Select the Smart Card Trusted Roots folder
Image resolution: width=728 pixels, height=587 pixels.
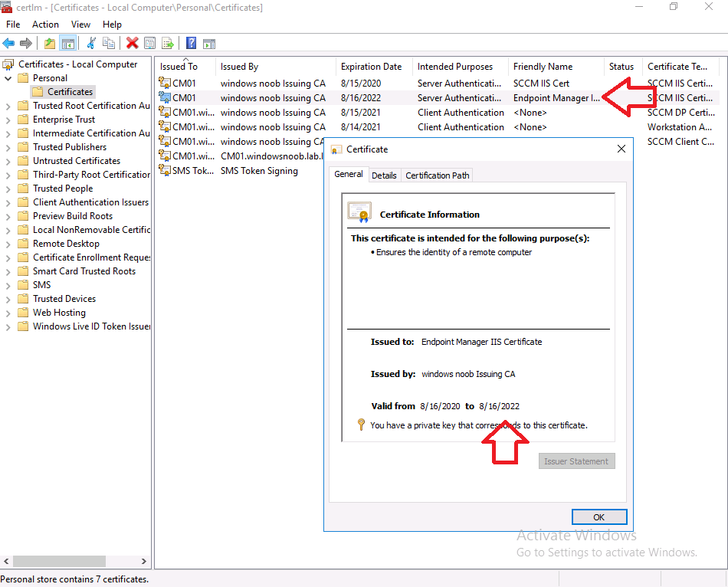coord(84,271)
